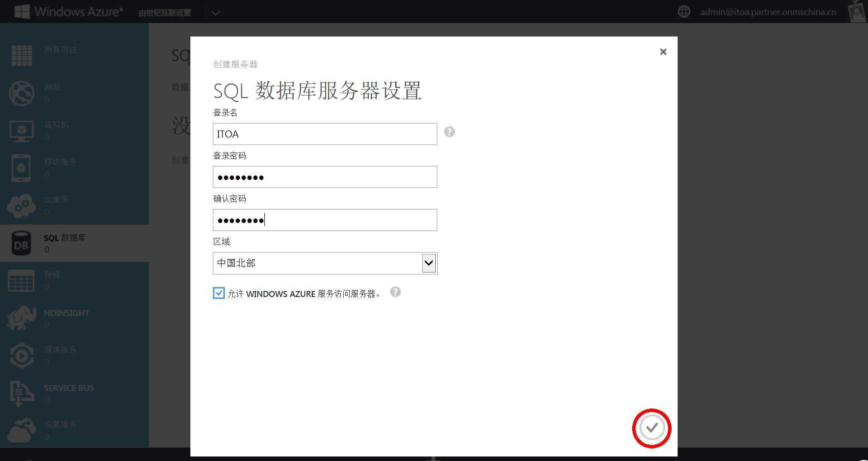Image resolution: width=868 pixels, height=461 pixels.
Task: Focus the login name field containing ITOA
Action: 325,134
